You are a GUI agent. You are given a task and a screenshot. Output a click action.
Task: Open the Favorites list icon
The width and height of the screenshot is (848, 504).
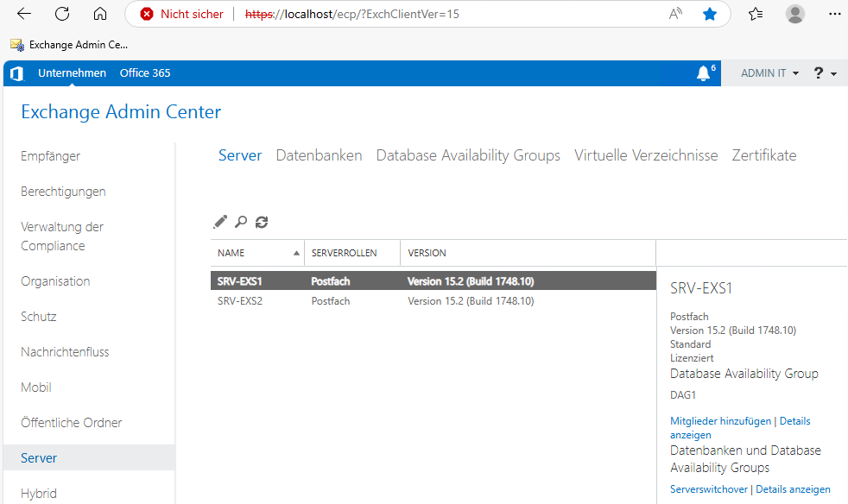(x=756, y=14)
